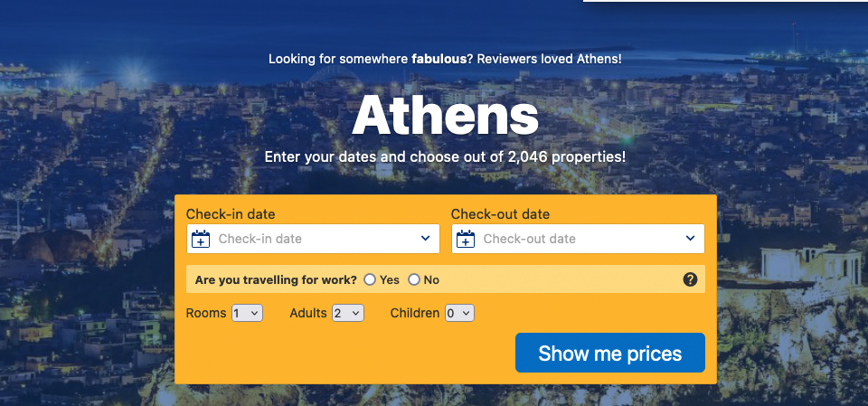This screenshot has width=868, height=406.
Task: Click the Athens heading title
Action: coord(445,115)
